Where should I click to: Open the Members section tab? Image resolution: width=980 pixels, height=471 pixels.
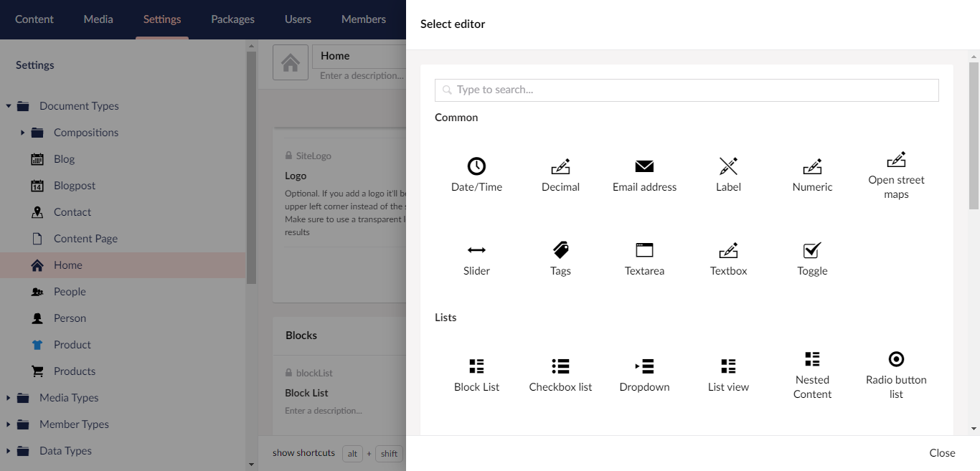[x=364, y=19]
